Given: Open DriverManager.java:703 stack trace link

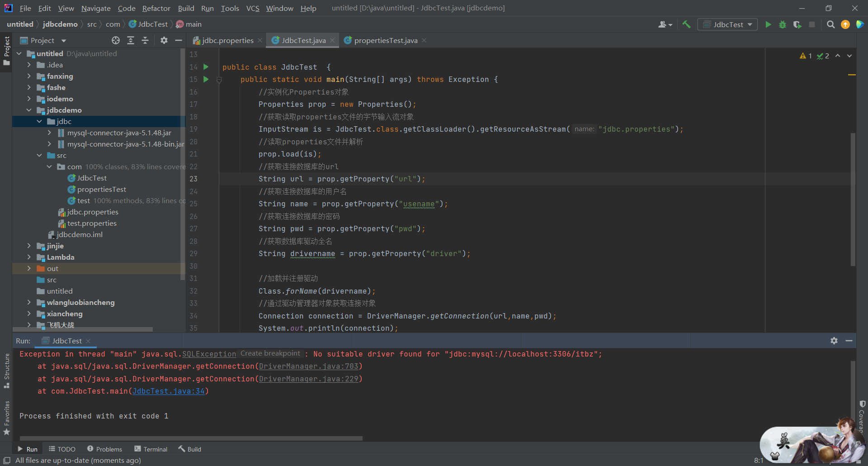Looking at the screenshot, I should pos(309,366).
